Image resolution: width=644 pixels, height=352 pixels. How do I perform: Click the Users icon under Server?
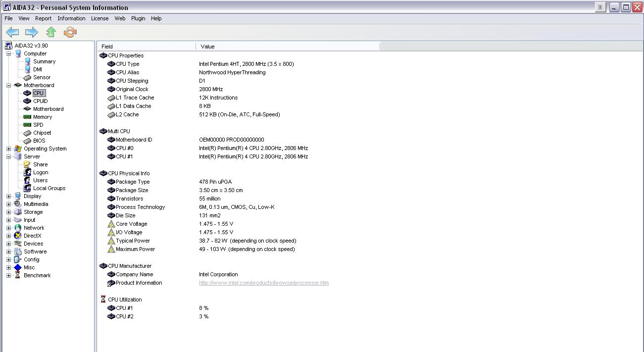point(27,180)
